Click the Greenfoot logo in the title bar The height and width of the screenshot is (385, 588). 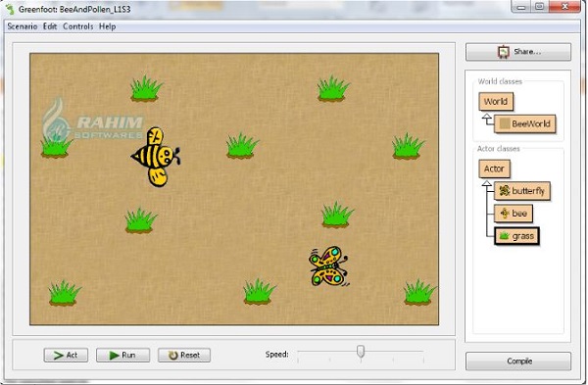pos(10,9)
